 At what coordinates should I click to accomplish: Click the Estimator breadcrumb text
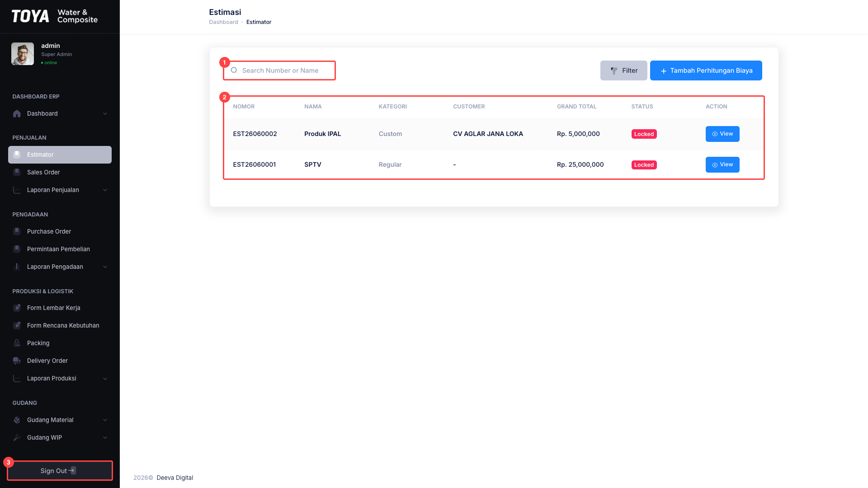click(259, 22)
